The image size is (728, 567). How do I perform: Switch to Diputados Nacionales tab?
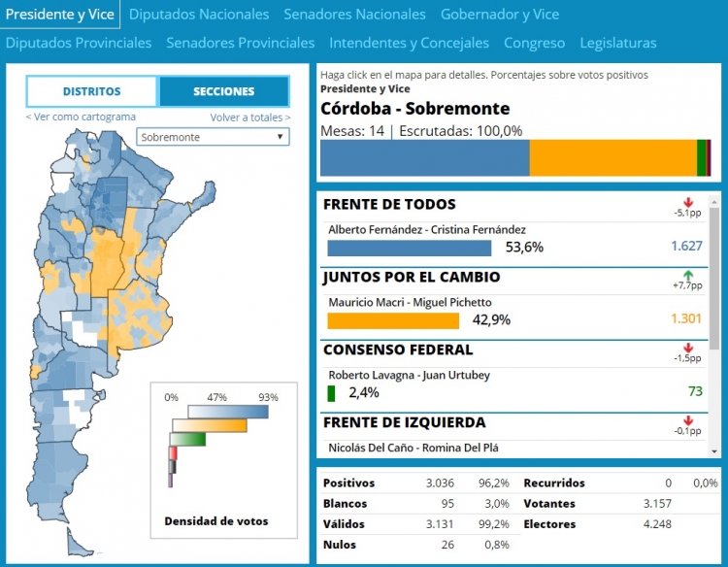pos(199,15)
